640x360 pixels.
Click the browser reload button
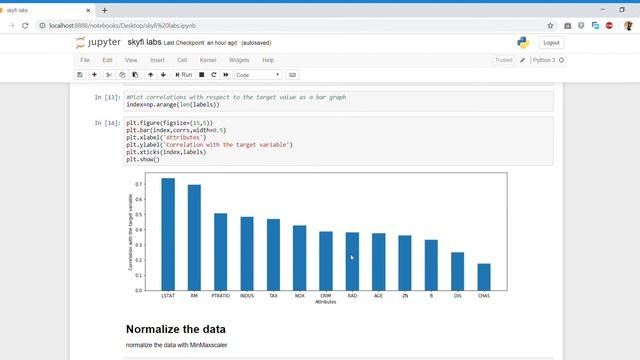coord(25,25)
